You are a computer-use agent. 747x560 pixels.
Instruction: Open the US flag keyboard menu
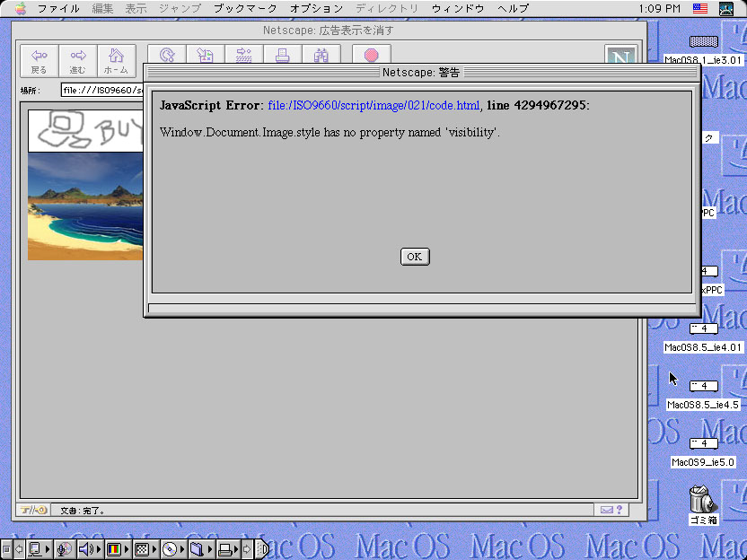coord(699,9)
